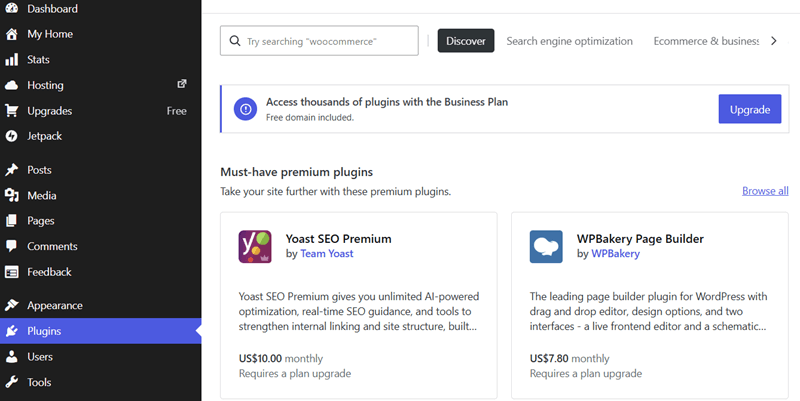Click the Dashboard gauge icon
The height and width of the screenshot is (401, 800).
[11, 8]
